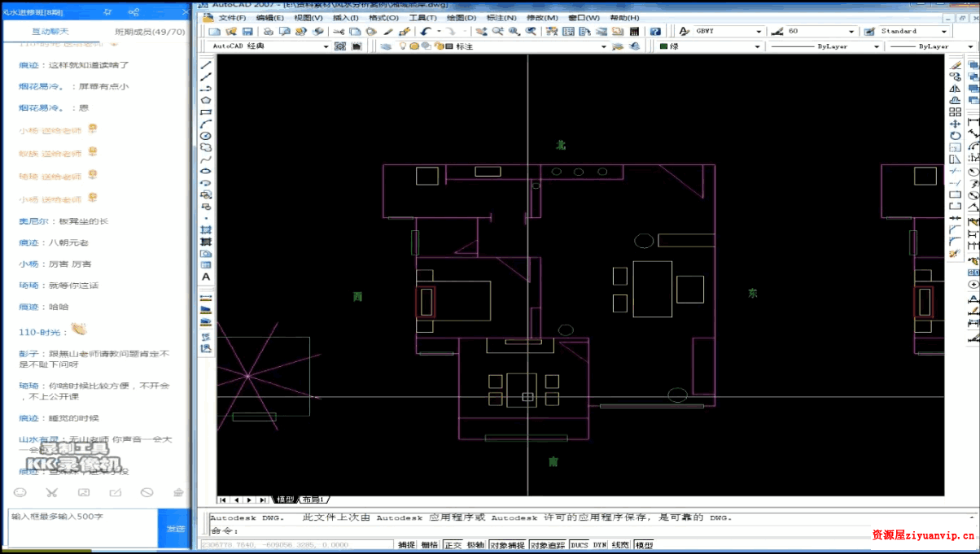Screen dimensions: 980x554
Task: Open the AutoCAD 经典 workspace dropdown
Action: (x=326, y=46)
